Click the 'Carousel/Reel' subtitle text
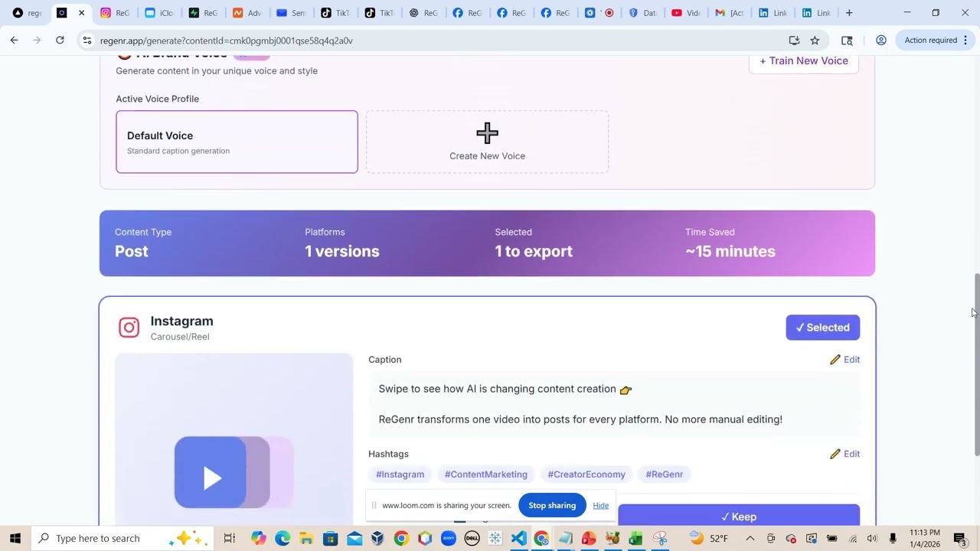 (x=180, y=337)
